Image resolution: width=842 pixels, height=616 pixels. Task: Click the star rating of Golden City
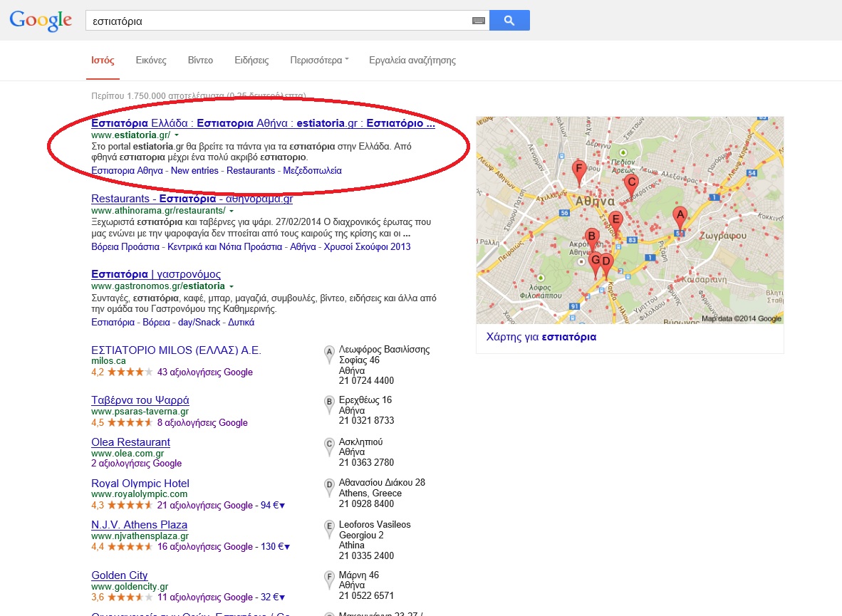(130, 597)
